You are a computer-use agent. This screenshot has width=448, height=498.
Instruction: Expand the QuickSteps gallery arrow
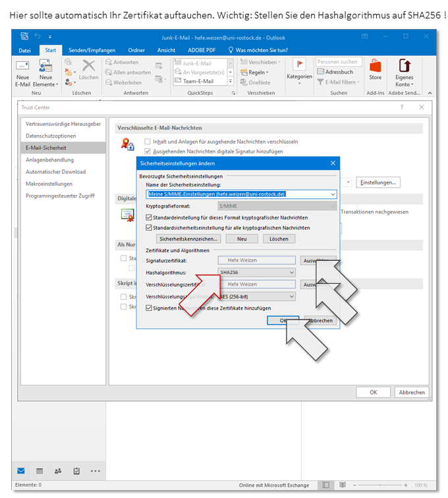click(x=231, y=81)
